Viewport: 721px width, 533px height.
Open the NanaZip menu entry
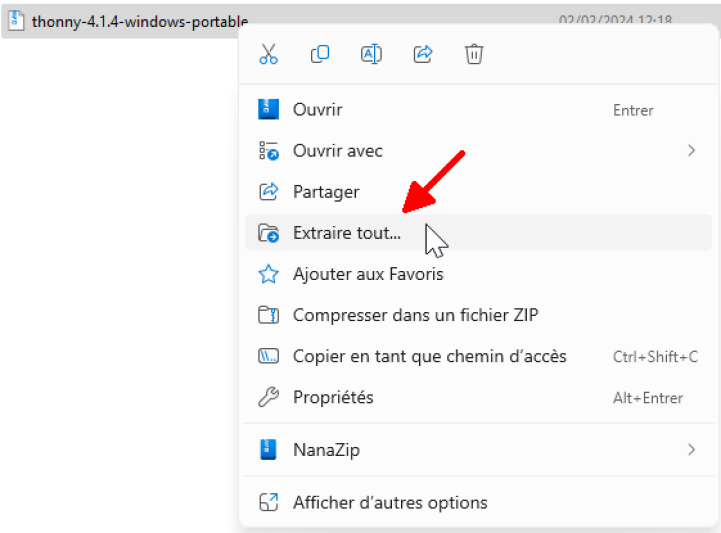(326, 450)
